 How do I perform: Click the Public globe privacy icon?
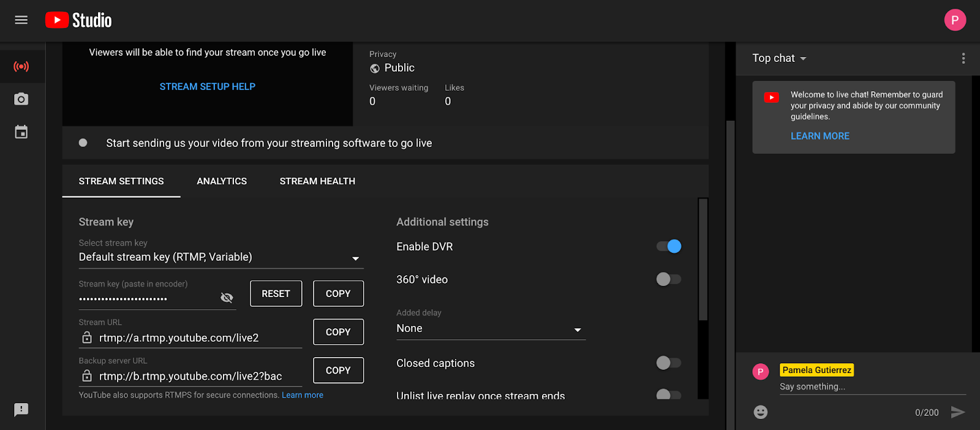tap(375, 69)
